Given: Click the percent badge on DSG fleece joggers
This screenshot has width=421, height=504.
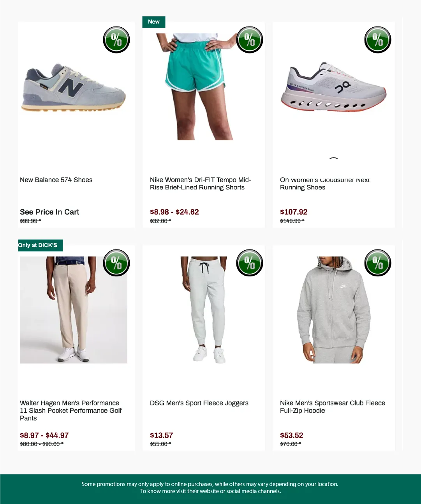Looking at the screenshot, I should point(250,263).
